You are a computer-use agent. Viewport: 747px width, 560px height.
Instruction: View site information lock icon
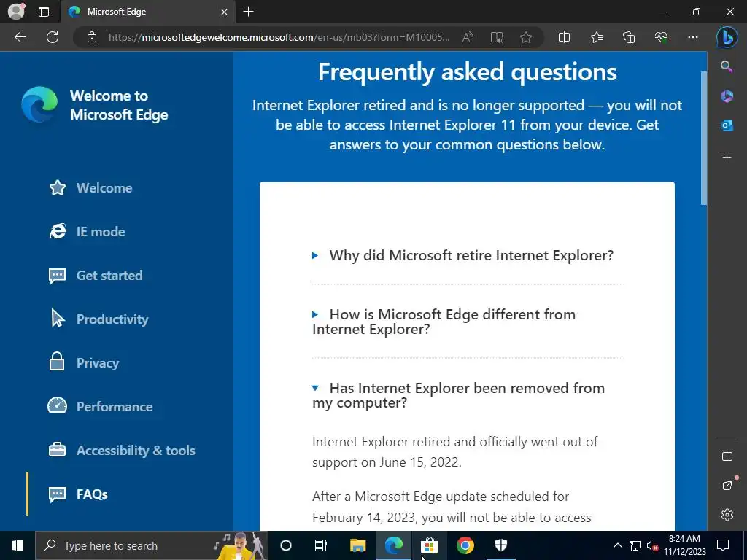tap(92, 37)
